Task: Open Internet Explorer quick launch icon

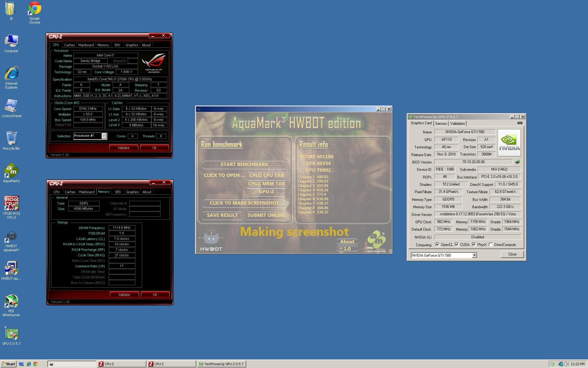Action: point(28,364)
